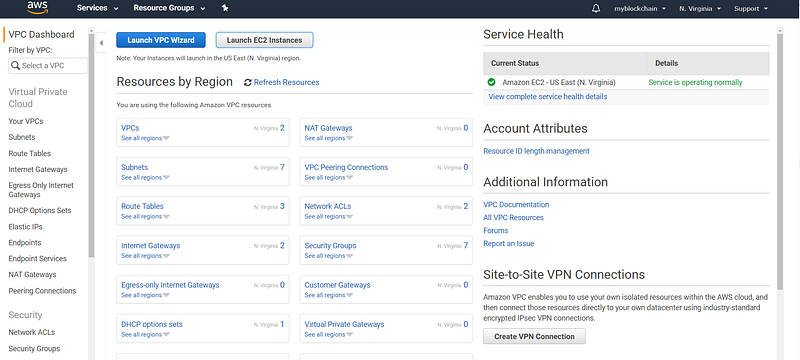Expand See all regions under Route Tables
This screenshot has width=800, height=360.
coord(145,217)
